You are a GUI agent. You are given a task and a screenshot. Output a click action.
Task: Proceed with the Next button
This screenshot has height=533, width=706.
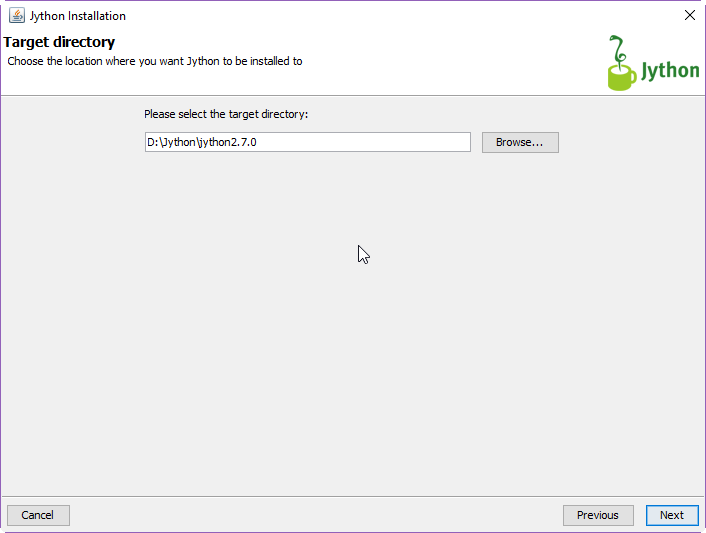click(672, 515)
